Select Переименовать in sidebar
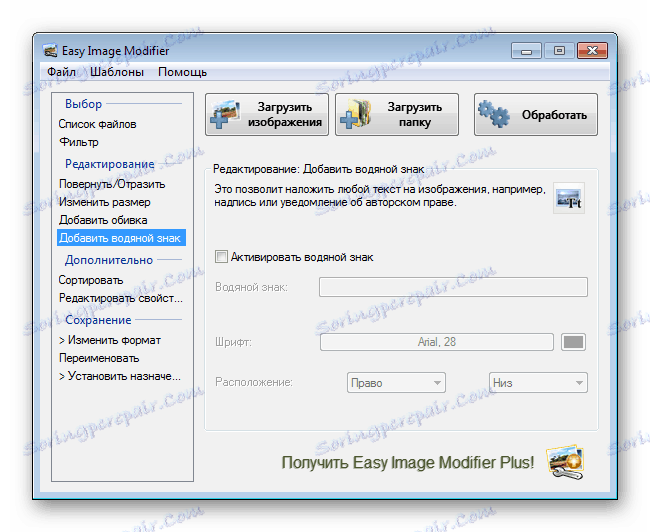 pyautogui.click(x=99, y=358)
